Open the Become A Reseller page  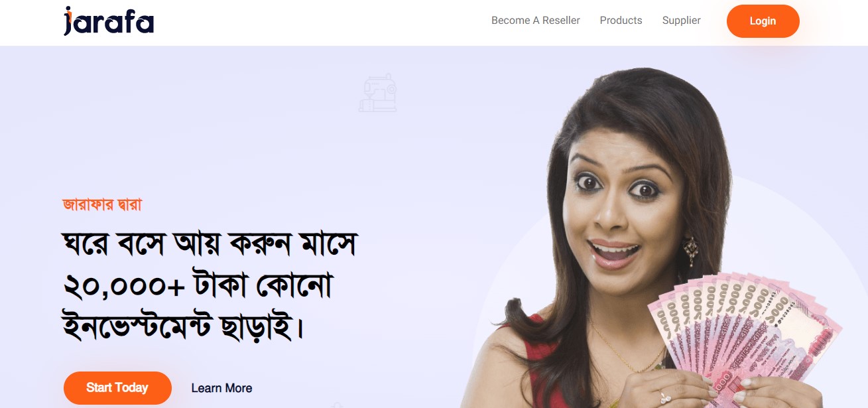point(536,21)
